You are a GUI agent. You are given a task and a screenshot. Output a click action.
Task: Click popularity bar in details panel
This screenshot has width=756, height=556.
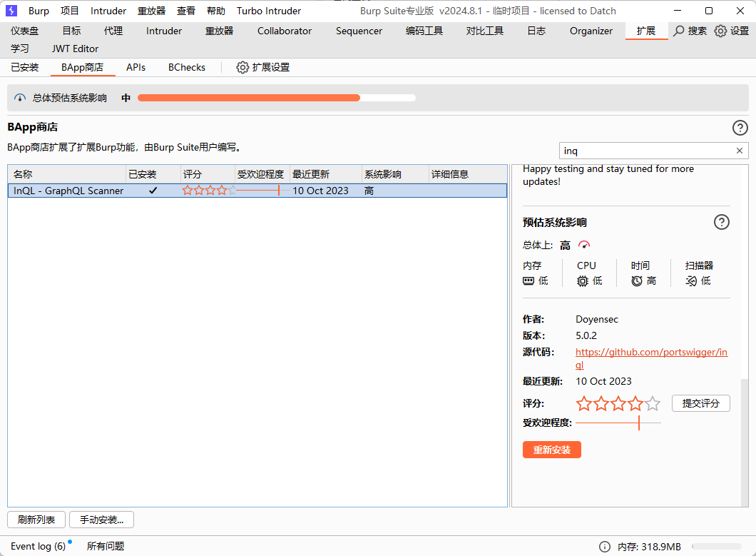coord(618,423)
